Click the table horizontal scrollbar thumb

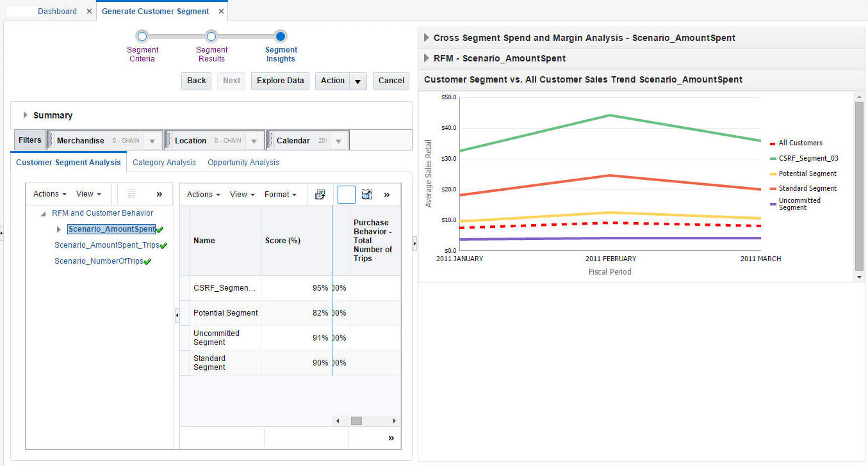[x=356, y=421]
